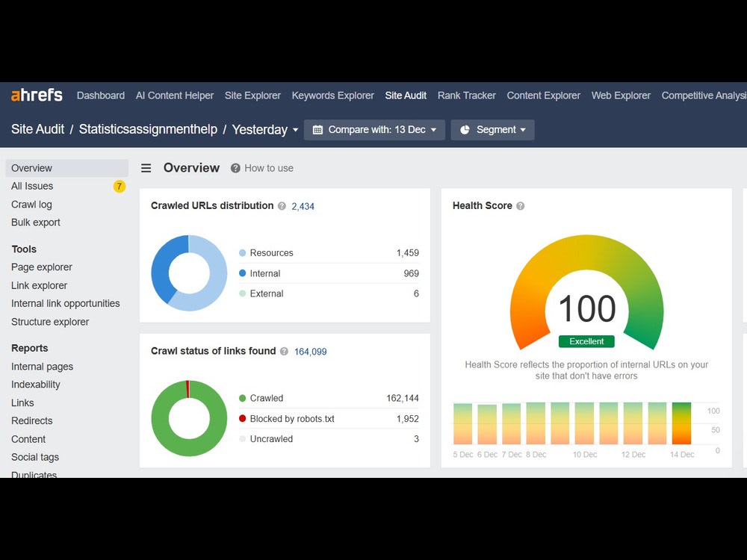The image size is (747, 560).
Task: Expand the Segment dropdown
Action: click(x=492, y=129)
